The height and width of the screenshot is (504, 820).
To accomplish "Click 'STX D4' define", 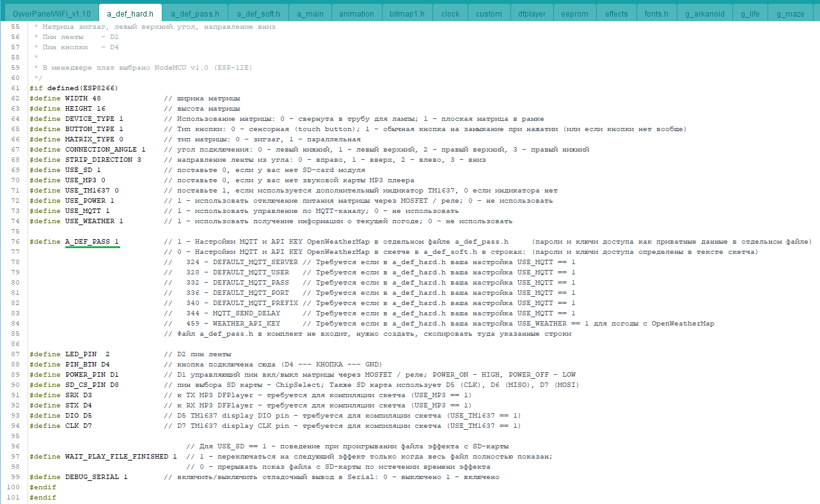I will pos(79,406).
